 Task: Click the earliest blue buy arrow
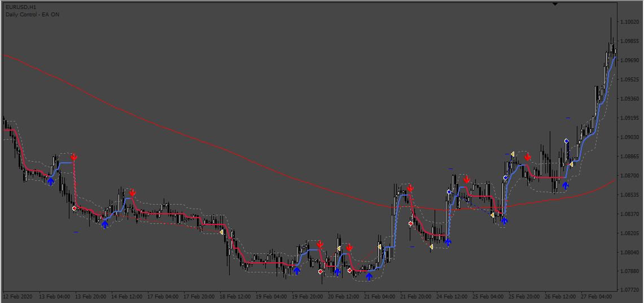[x=51, y=181]
